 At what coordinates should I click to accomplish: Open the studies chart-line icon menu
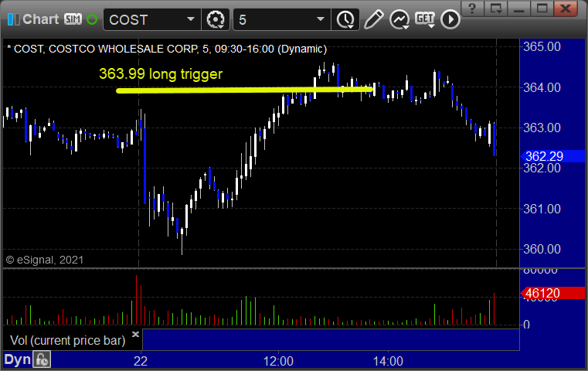(399, 19)
